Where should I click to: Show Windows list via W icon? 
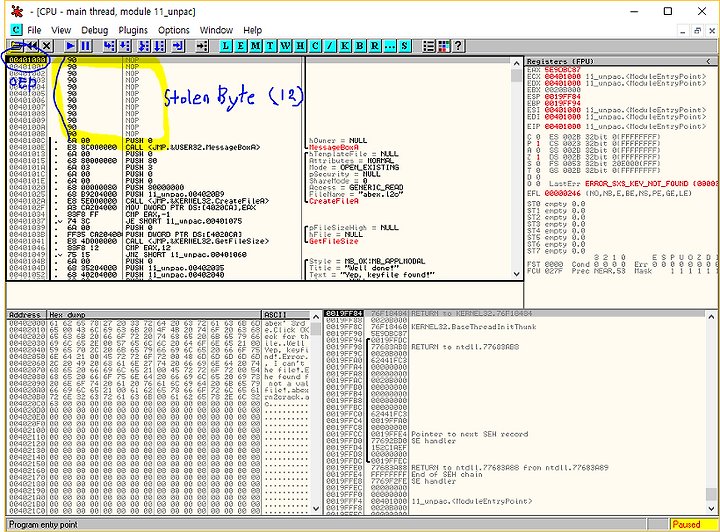tap(285, 46)
